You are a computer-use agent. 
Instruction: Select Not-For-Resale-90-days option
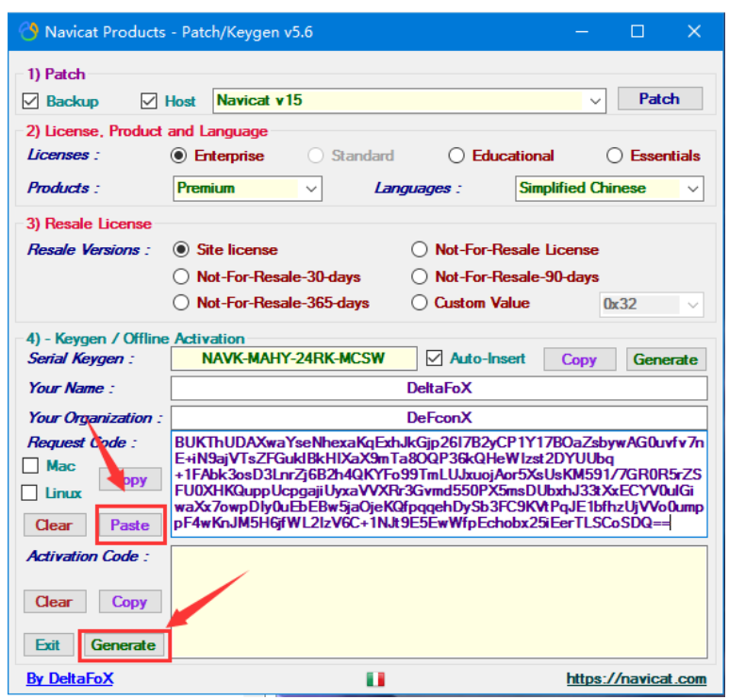[419, 276]
